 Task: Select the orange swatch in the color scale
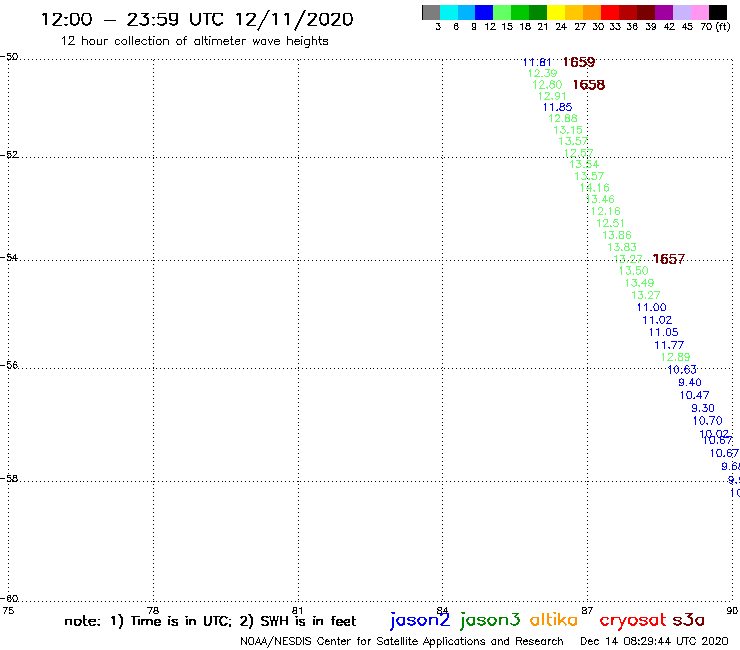point(592,12)
